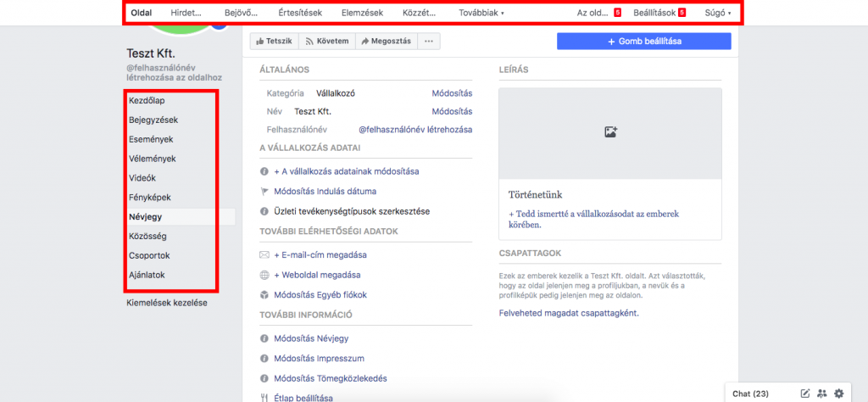Click Kiemelések kezelése link

[167, 303]
